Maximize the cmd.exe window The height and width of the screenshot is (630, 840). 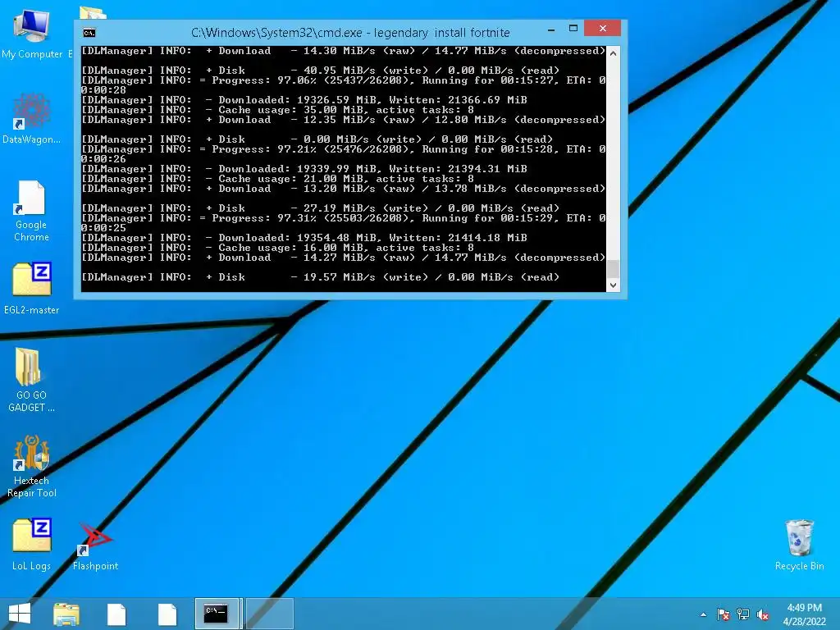tap(573, 29)
